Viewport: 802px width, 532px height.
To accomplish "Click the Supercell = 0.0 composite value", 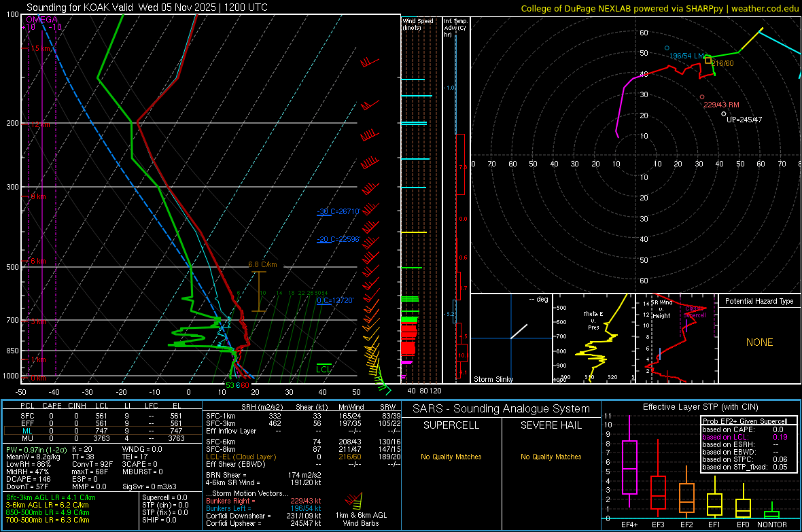I will click(164, 497).
